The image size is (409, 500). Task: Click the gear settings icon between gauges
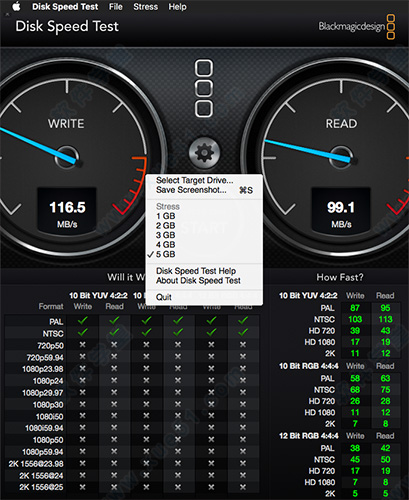point(204,153)
